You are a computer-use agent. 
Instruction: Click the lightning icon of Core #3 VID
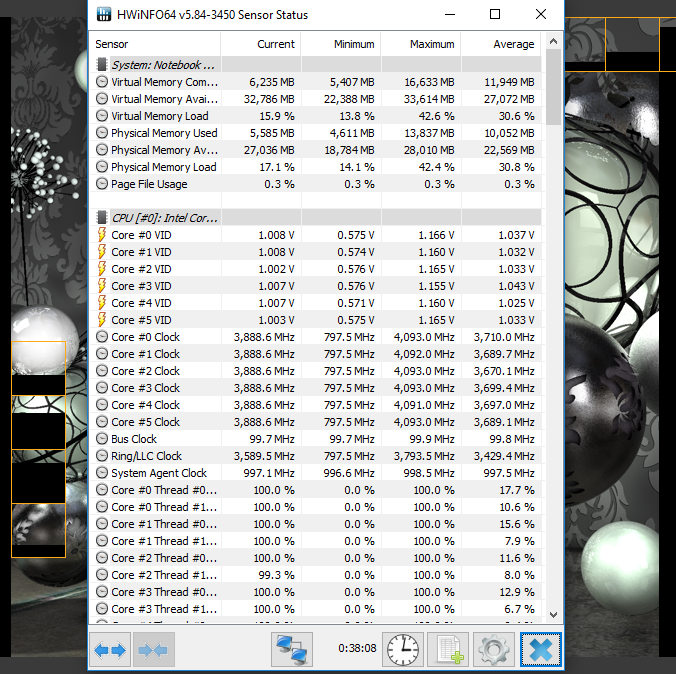pyautogui.click(x=102, y=286)
